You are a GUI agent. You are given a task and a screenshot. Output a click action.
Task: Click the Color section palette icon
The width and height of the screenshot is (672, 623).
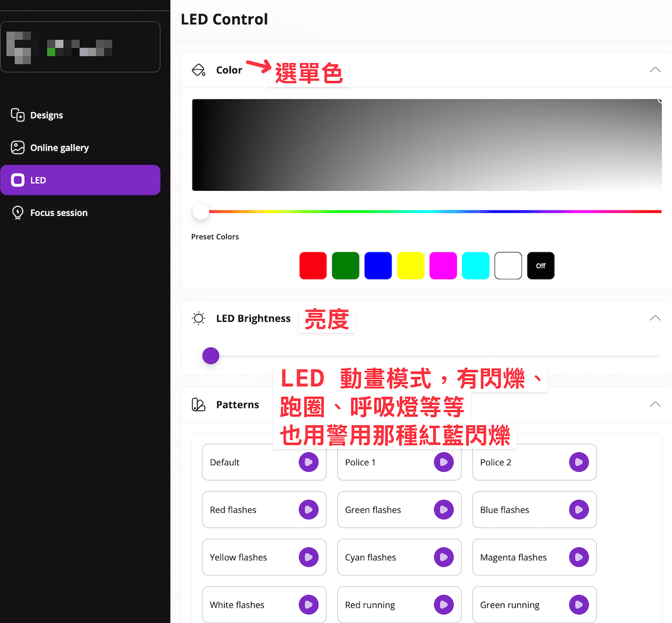click(x=198, y=70)
